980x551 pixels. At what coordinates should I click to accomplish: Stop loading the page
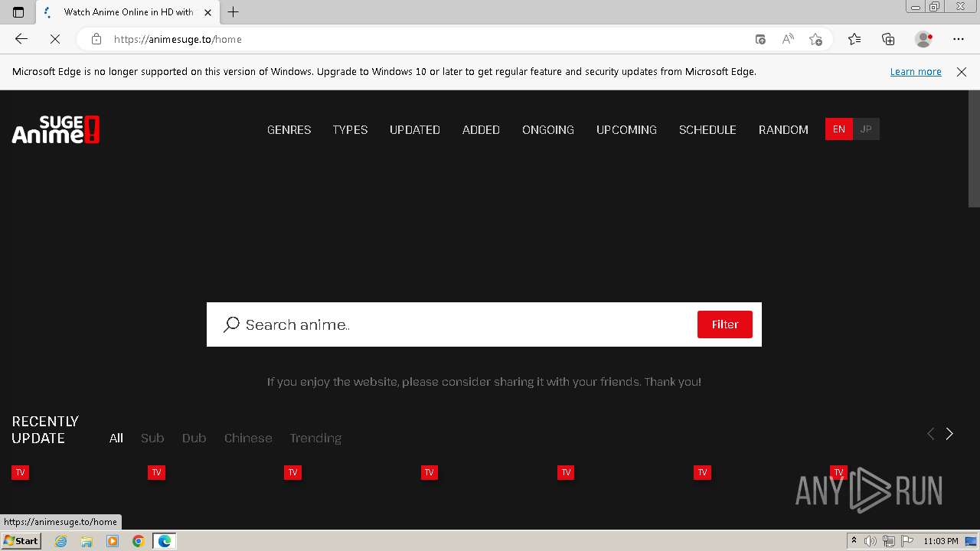point(55,39)
